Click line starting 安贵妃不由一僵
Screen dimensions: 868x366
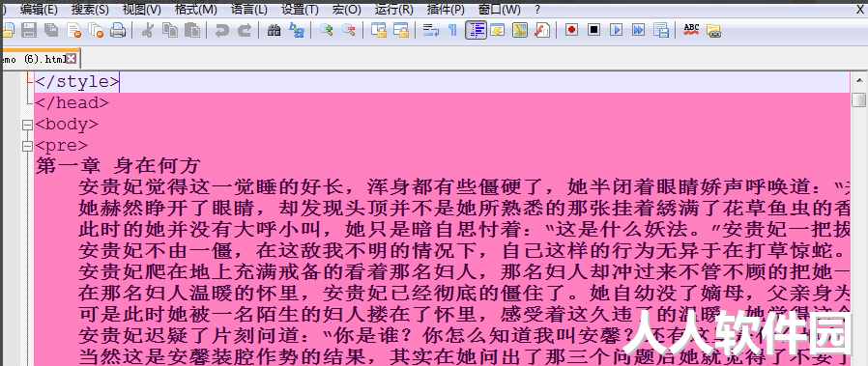click(x=464, y=250)
